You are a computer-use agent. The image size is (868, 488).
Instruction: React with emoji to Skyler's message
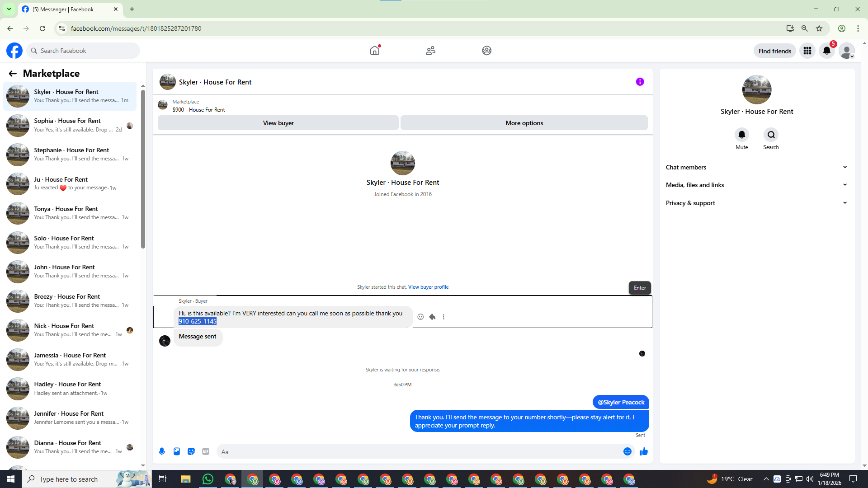pyautogui.click(x=420, y=317)
